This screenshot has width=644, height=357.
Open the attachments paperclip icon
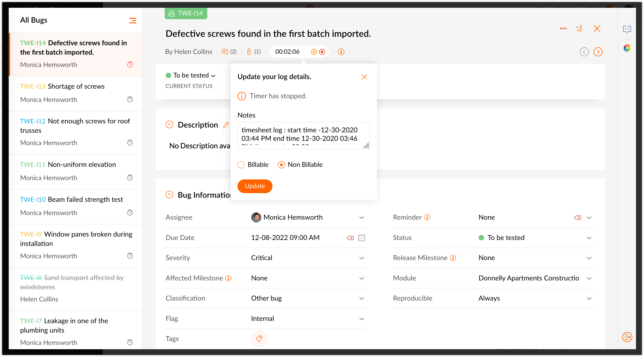click(249, 52)
